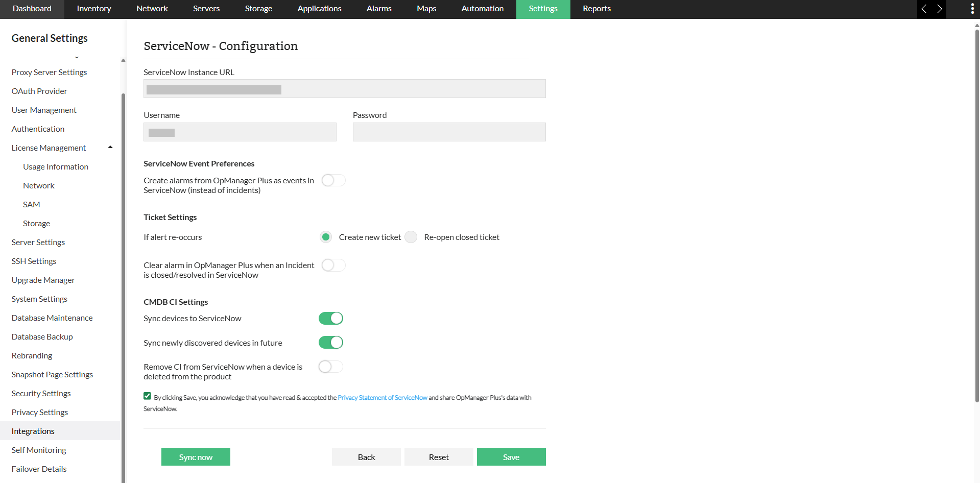Open the three-dot more options menu

[x=972, y=9]
